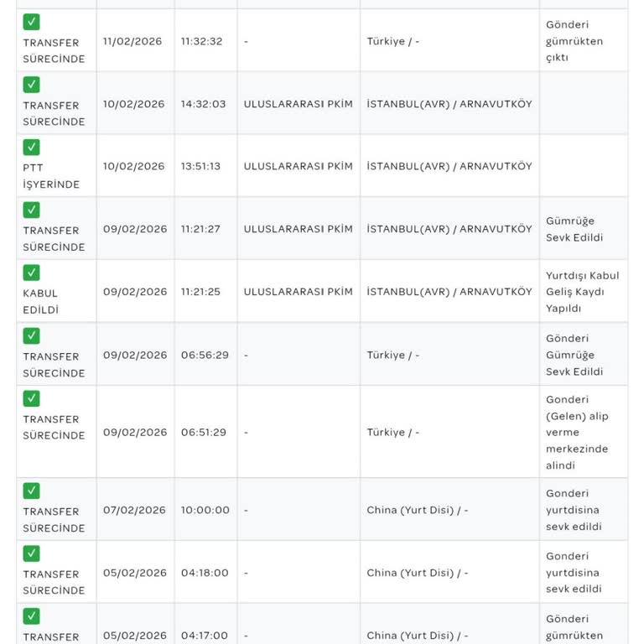Select İSTANBUL(AVR) / ARNAVUTKÖY in the 14:32:03 row
Screen dimensions: 644x644
(449, 104)
